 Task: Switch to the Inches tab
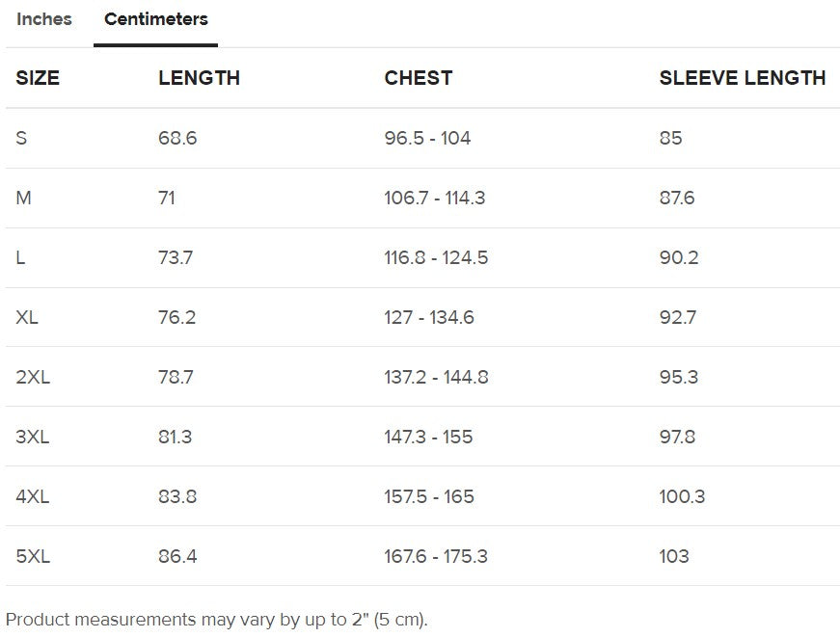pos(44,19)
